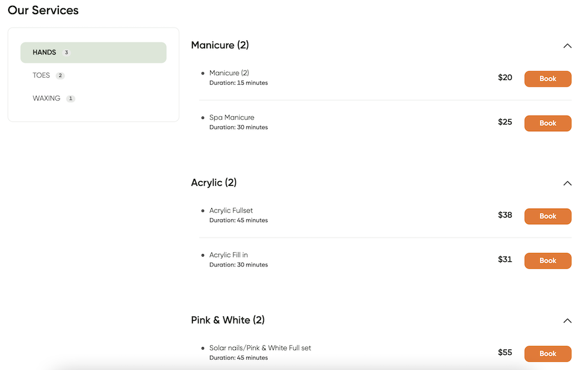Book the Acrylic Fullset service
588x370 pixels.
tap(547, 216)
